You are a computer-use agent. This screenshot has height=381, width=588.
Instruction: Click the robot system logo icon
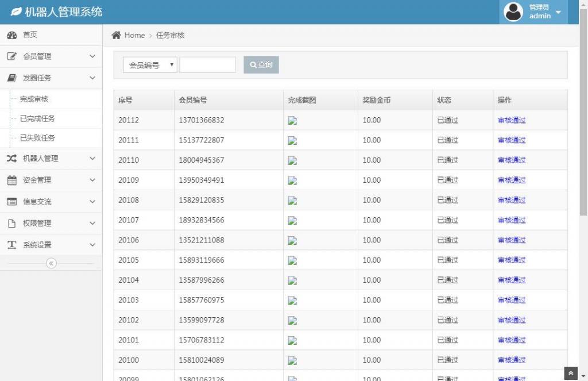pyautogui.click(x=17, y=11)
